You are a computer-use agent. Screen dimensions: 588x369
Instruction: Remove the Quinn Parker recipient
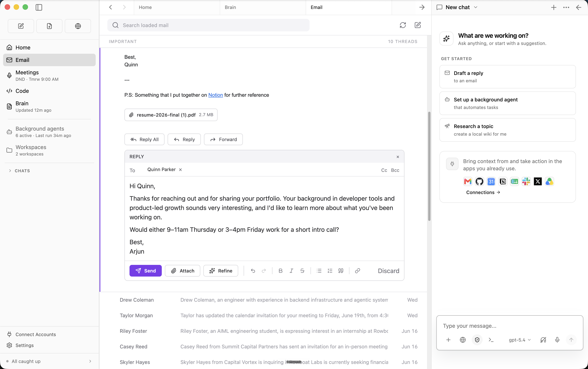(x=180, y=170)
